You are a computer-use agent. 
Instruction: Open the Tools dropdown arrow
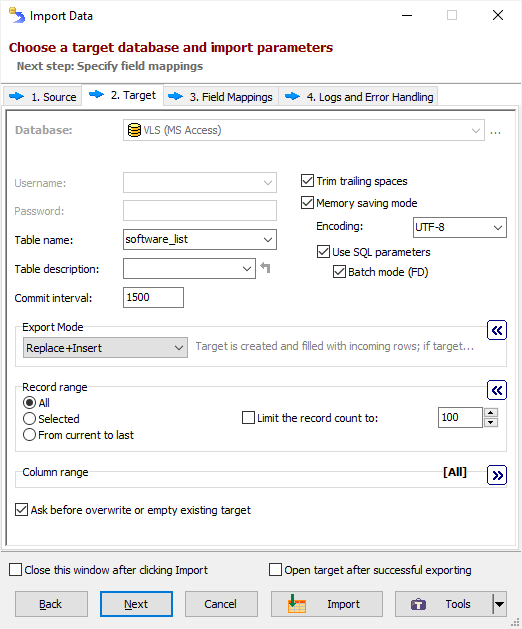[x=500, y=604]
